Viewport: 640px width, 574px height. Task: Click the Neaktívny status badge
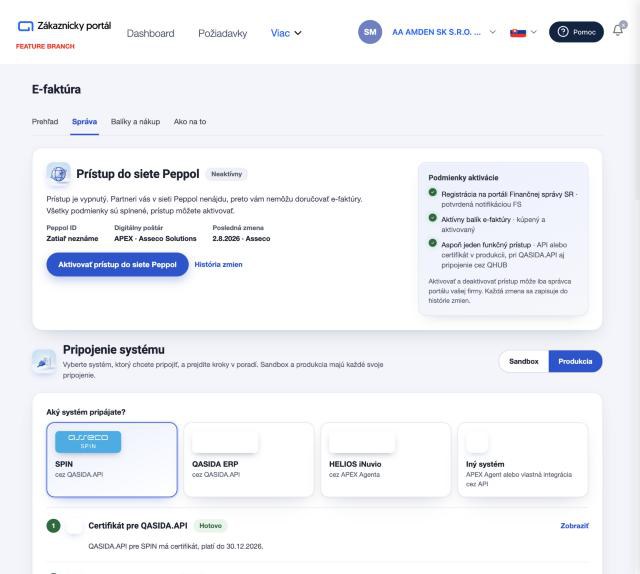click(227, 174)
